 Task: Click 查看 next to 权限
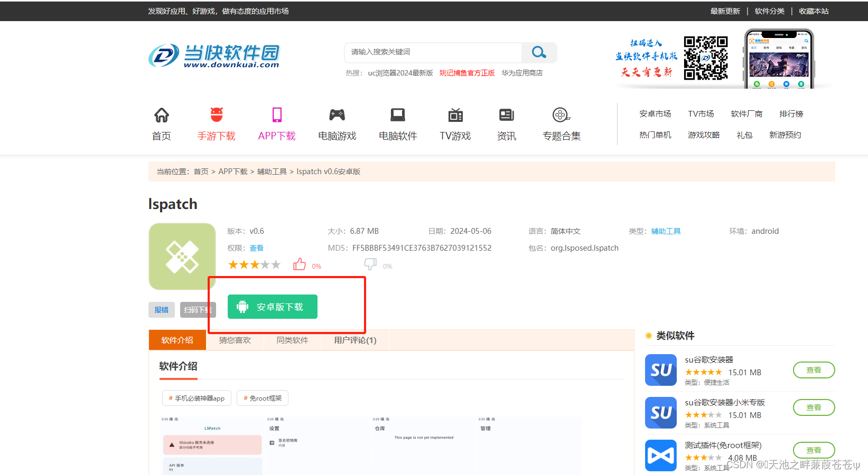(256, 248)
